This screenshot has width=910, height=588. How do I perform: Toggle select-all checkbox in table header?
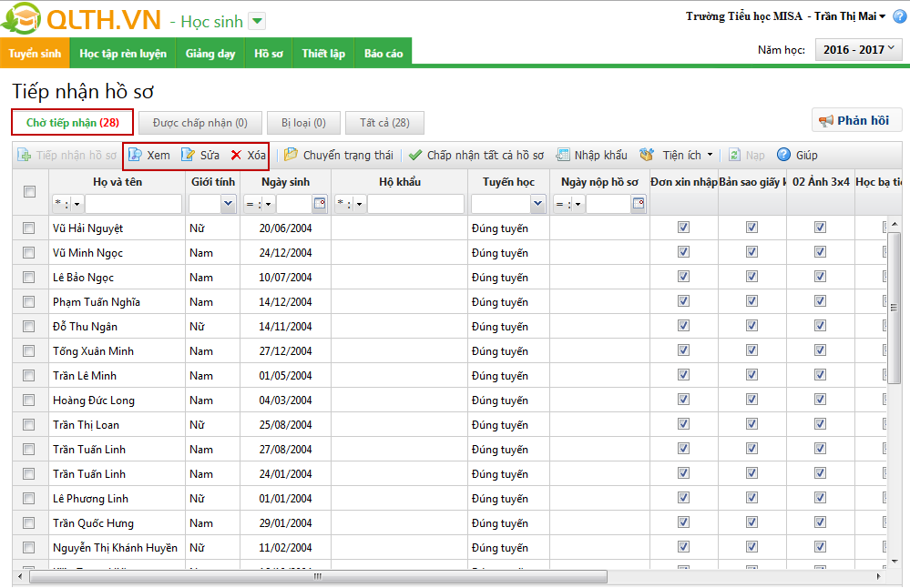(x=29, y=191)
